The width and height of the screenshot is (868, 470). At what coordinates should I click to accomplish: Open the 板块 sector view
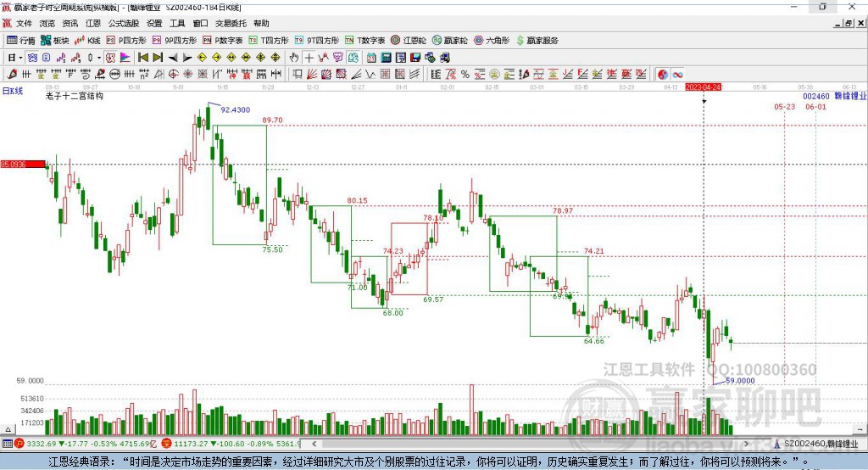pyautogui.click(x=55, y=41)
